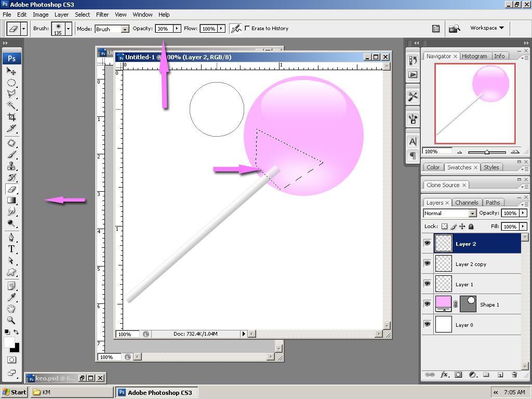532x399 pixels.
Task: Toggle lock all for layer
Action: click(471, 227)
